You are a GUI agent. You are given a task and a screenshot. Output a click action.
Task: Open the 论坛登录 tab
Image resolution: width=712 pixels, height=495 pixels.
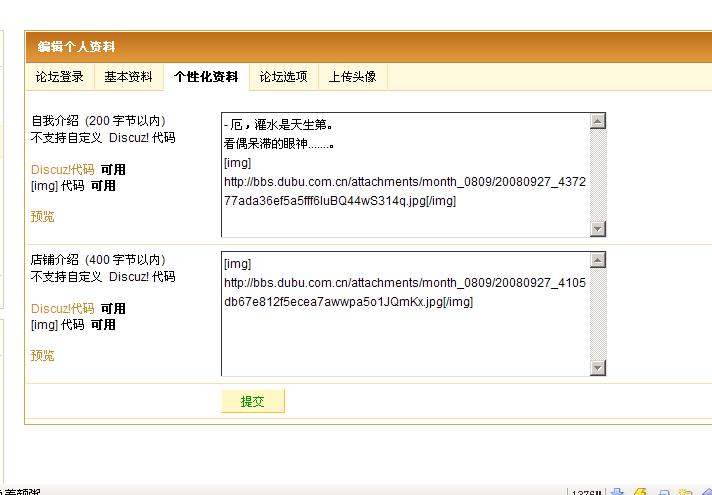(x=60, y=77)
